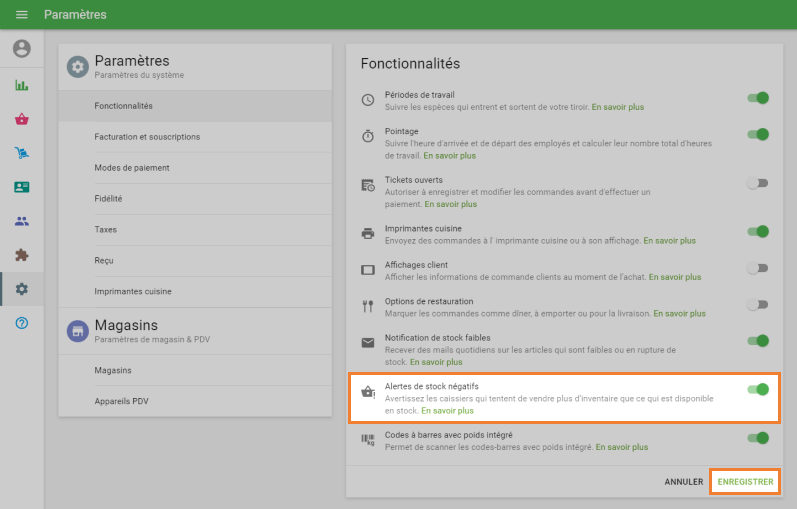This screenshot has width=797, height=509.
Task: Open customers people sidebar icon
Action: coord(21,221)
